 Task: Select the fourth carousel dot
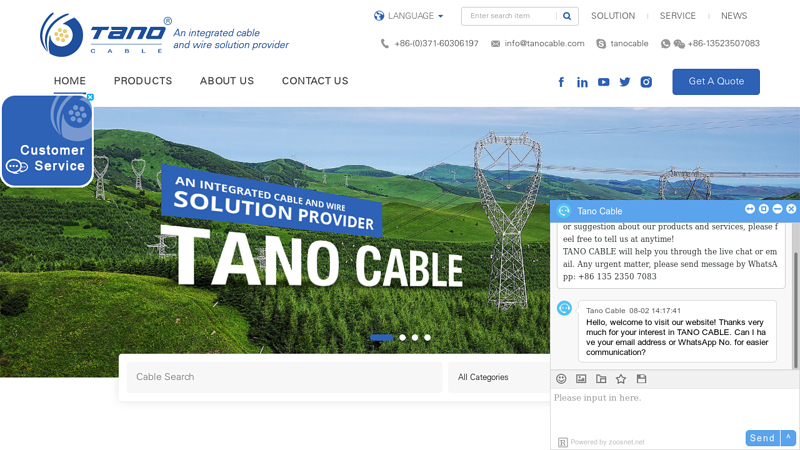click(x=428, y=337)
